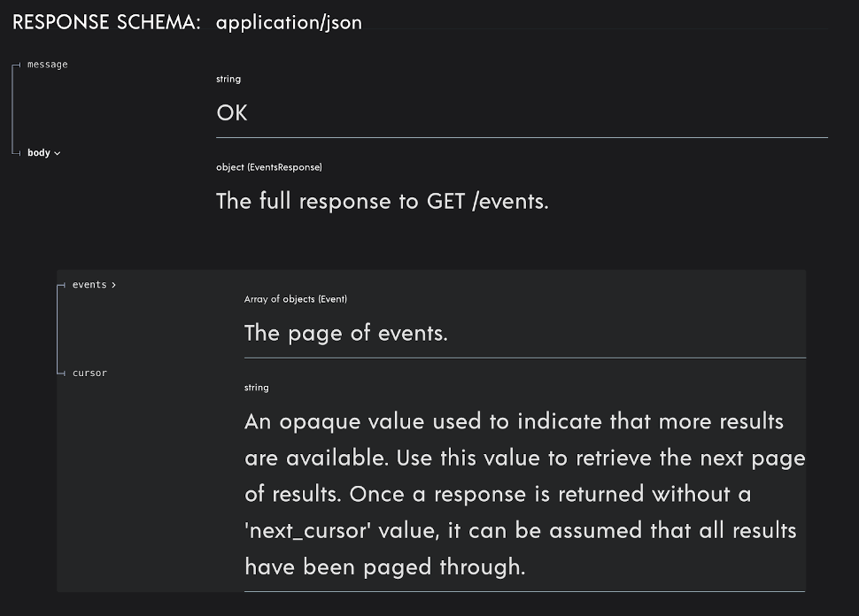Click the string type label under message
The width and height of the screenshot is (859, 616).
tap(228, 79)
